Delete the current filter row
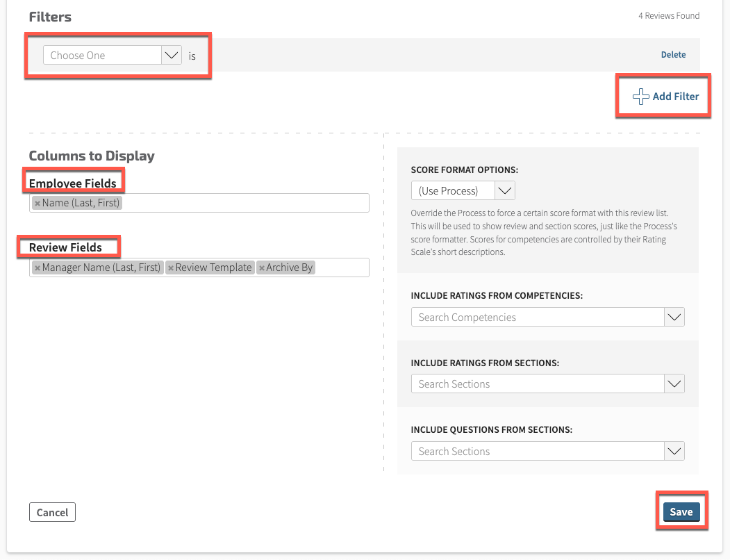 pos(673,54)
